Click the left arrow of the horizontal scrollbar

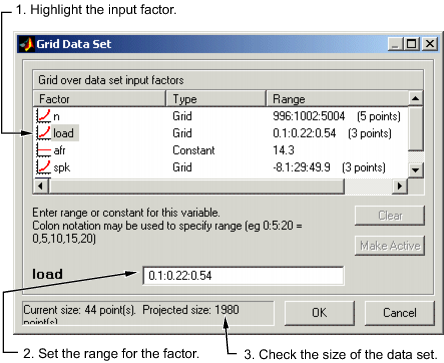coord(41,186)
